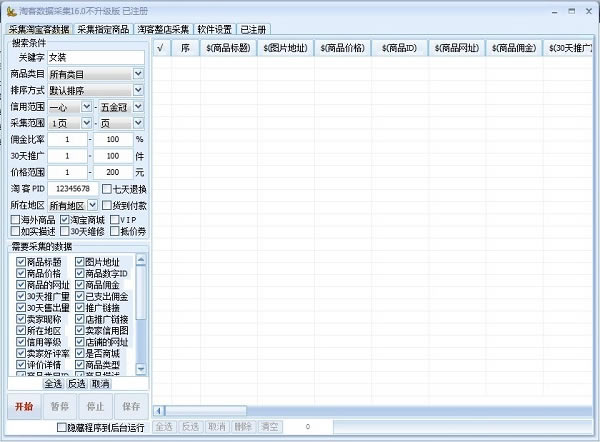Open the 软件设置 tab
The width and height of the screenshot is (600, 442).
pos(214,30)
